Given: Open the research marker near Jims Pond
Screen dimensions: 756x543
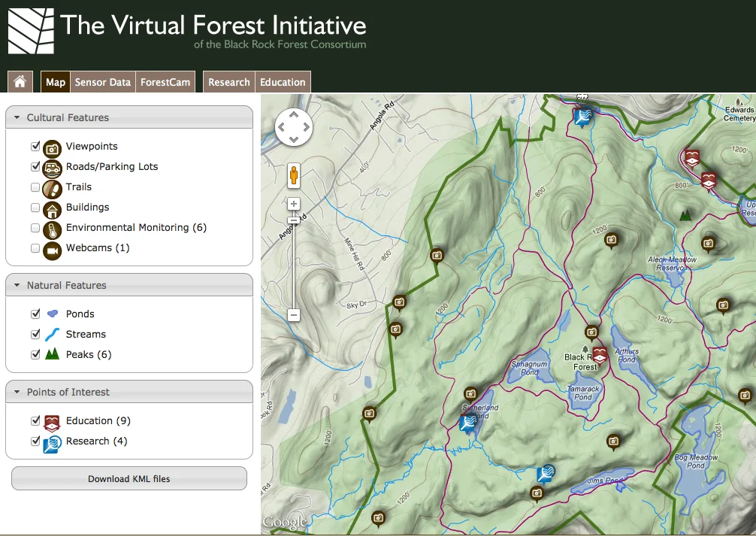Looking at the screenshot, I should click(546, 473).
